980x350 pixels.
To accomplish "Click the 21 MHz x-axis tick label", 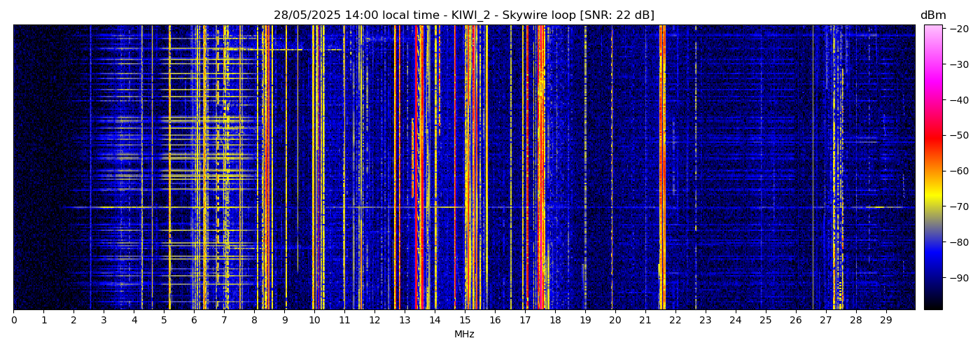I will point(645,320).
